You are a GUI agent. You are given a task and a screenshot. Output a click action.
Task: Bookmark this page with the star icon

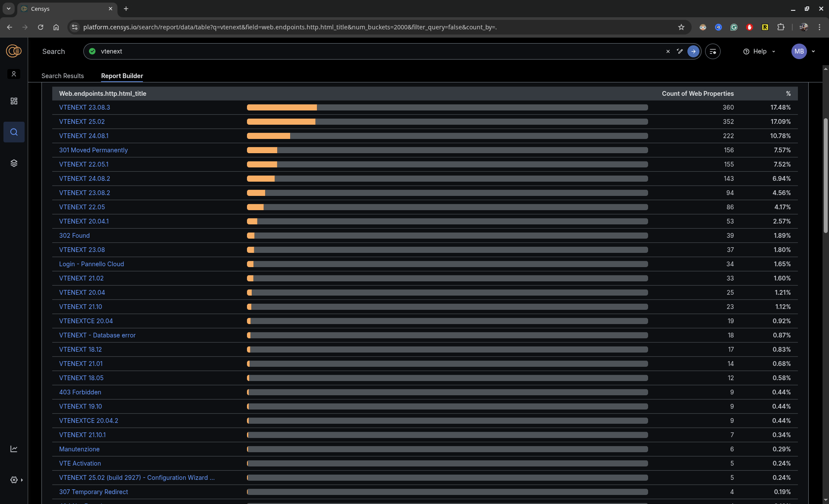(x=681, y=27)
